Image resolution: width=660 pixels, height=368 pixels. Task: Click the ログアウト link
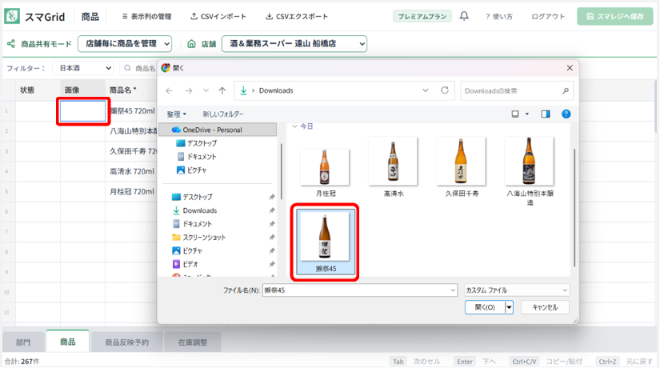click(x=548, y=16)
